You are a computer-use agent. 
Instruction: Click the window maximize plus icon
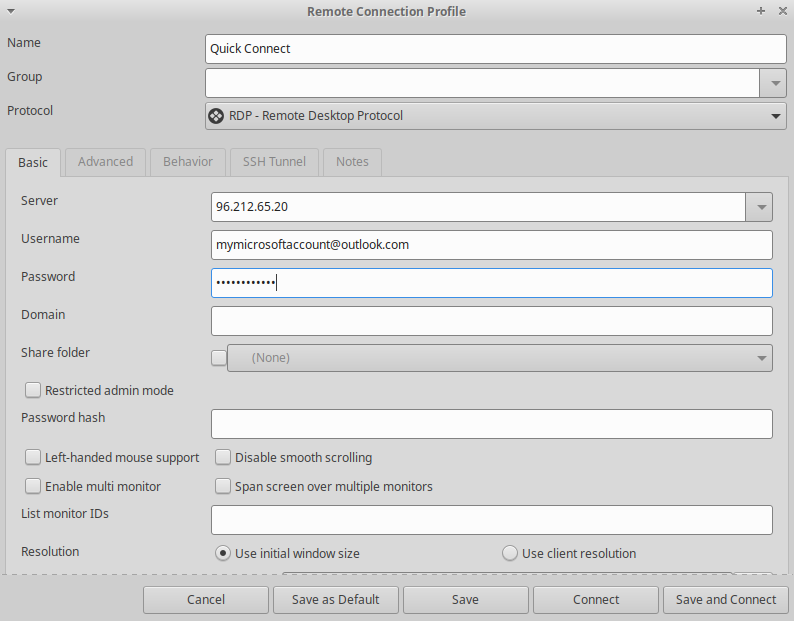point(761,11)
